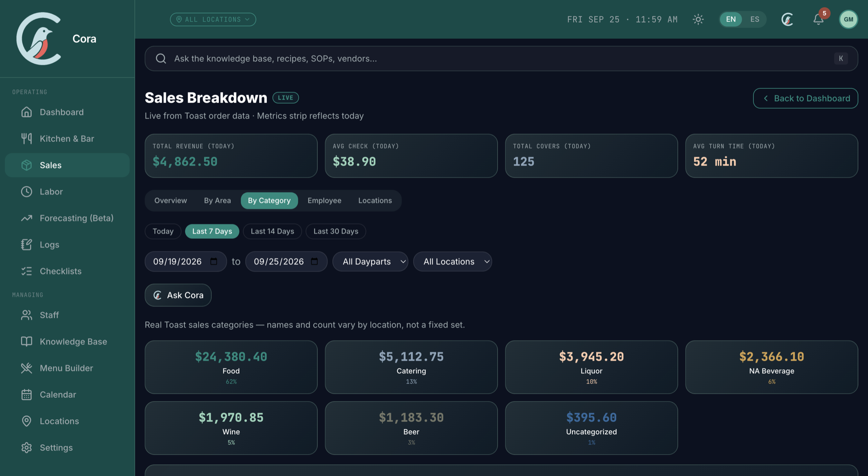Select EN language option
The height and width of the screenshot is (476, 868).
point(731,19)
